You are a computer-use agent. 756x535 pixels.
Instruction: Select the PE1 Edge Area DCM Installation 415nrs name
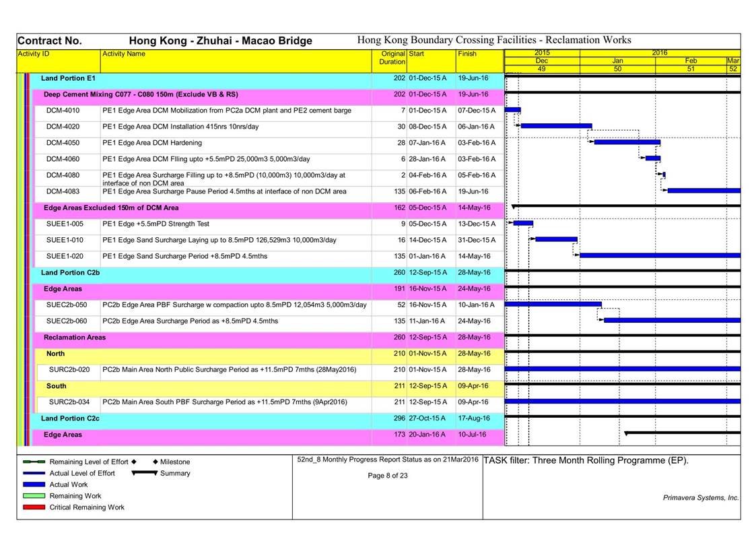pyautogui.click(x=180, y=127)
